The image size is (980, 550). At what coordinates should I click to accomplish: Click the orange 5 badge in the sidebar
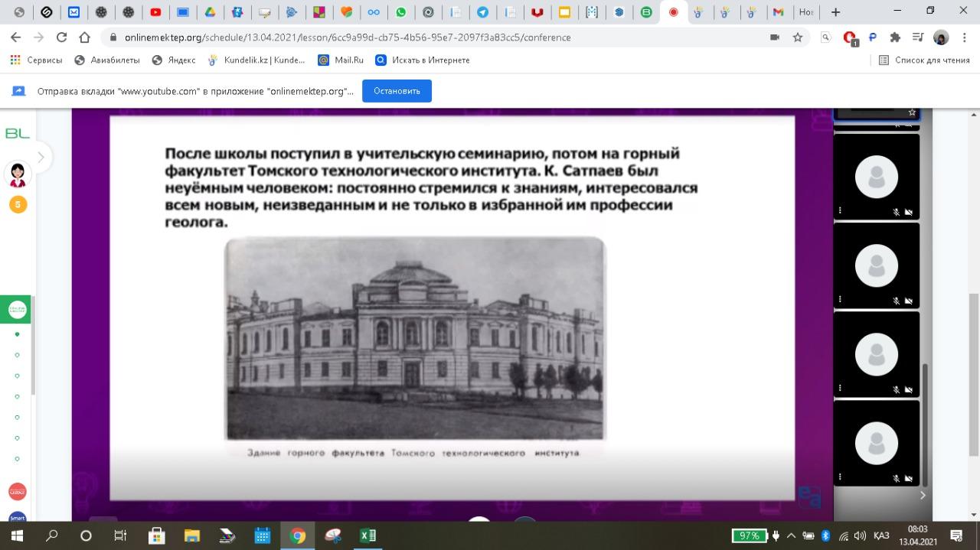(x=18, y=204)
